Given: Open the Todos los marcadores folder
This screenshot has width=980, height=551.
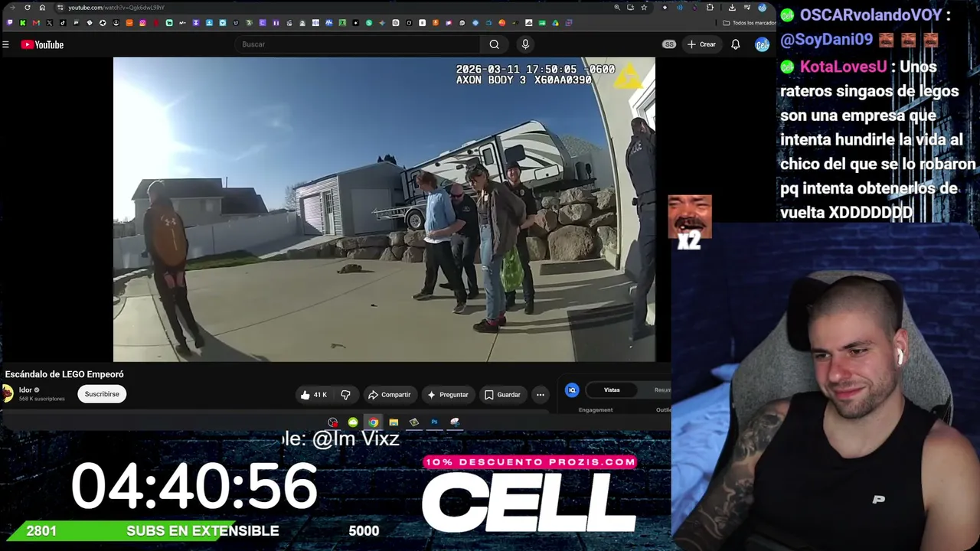Looking at the screenshot, I should click(x=749, y=23).
